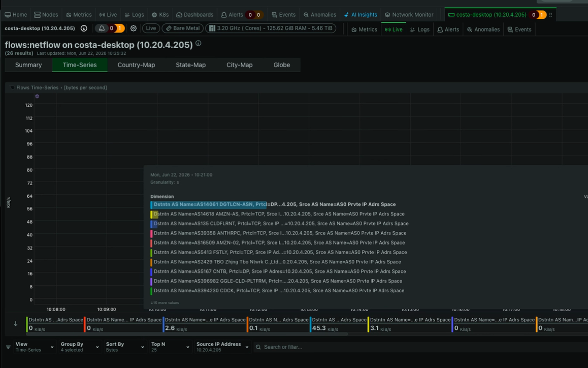Click the '15 more values' text in tooltip

coord(165,302)
